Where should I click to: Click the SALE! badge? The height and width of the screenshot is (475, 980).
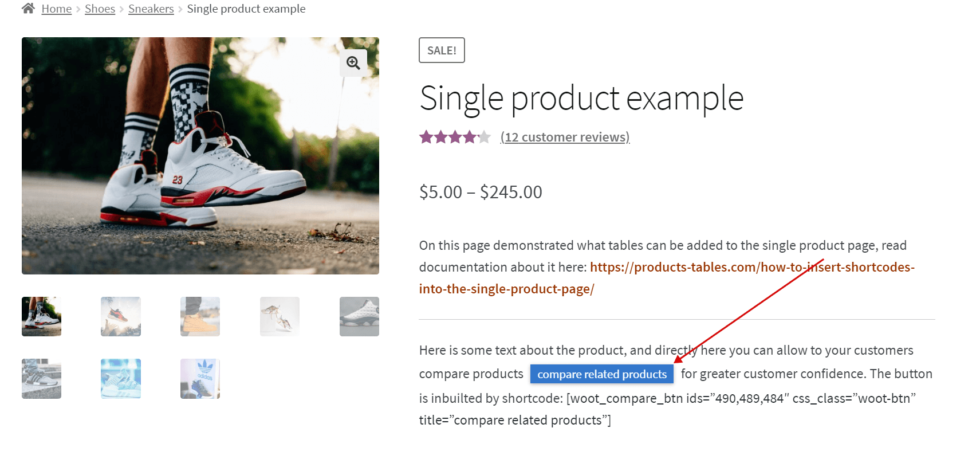[442, 50]
